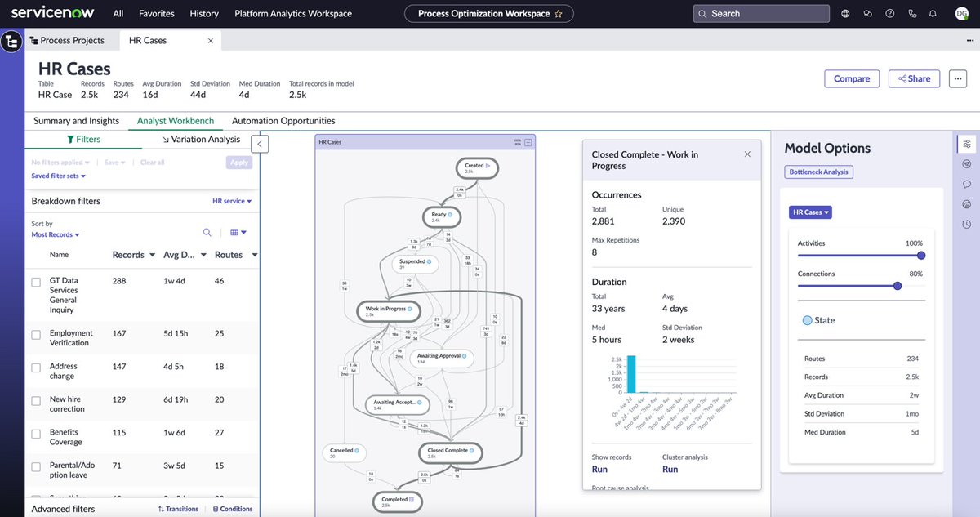This screenshot has width=980, height=517.
Task: Favorite the Process Optimization Workspace star
Action: [559, 14]
